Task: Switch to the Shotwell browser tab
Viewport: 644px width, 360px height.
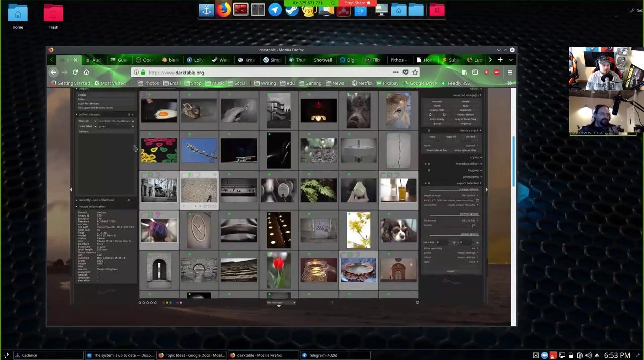Action: pos(323,60)
